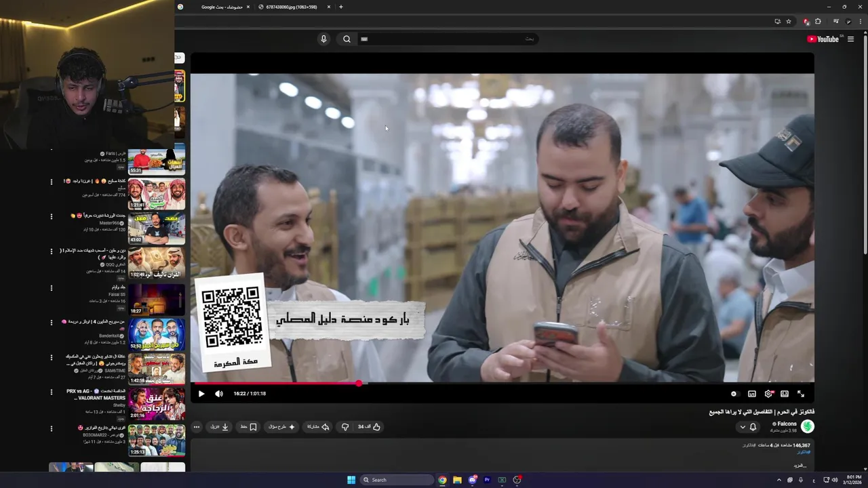
Task: Open the Falcons channel avatar
Action: coord(808,426)
